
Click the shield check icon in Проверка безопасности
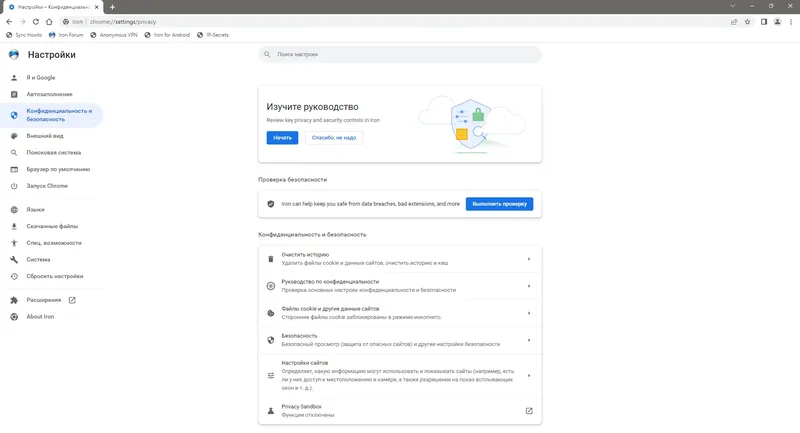[271, 204]
